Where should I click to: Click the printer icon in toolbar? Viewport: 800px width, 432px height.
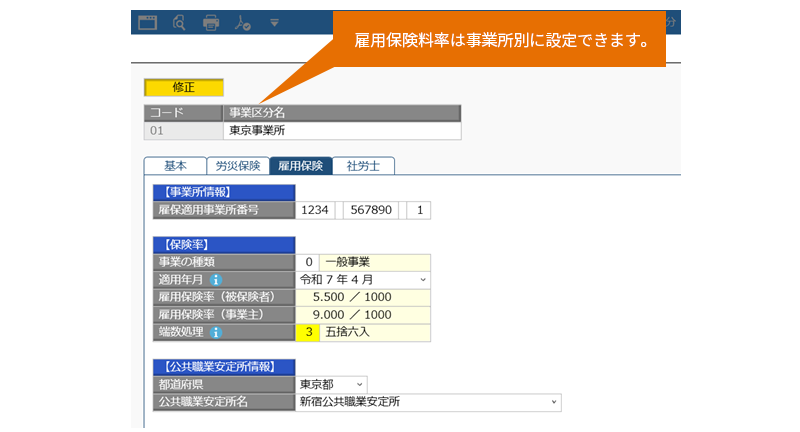[211, 21]
